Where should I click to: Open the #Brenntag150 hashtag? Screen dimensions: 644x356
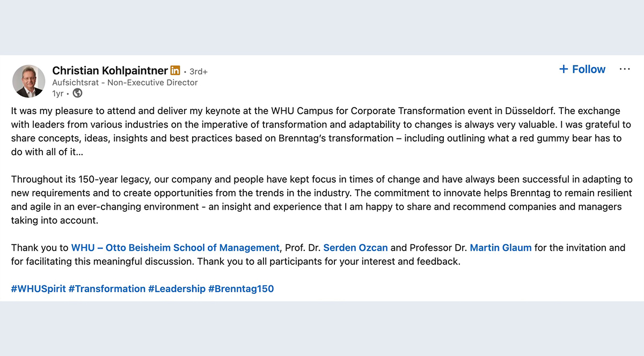241,288
